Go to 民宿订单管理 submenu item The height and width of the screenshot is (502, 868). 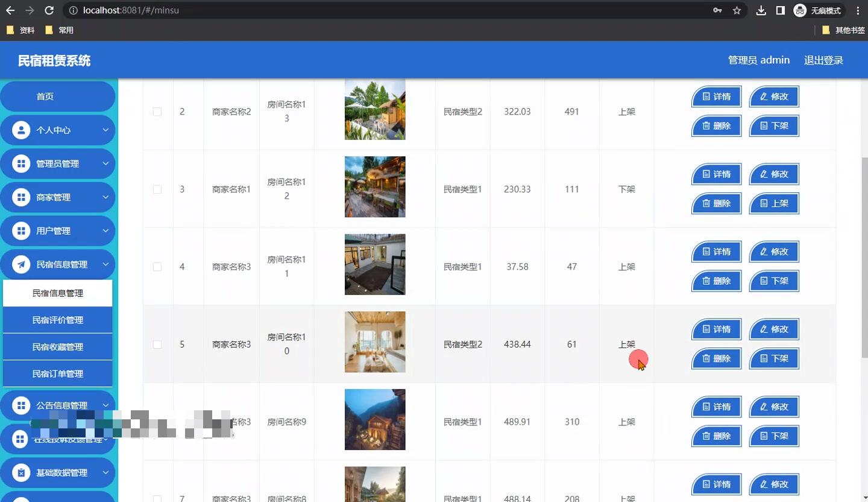pyautogui.click(x=58, y=373)
